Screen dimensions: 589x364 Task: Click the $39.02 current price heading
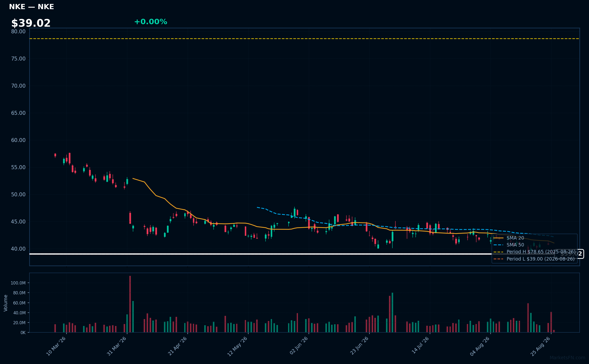[x=31, y=23]
